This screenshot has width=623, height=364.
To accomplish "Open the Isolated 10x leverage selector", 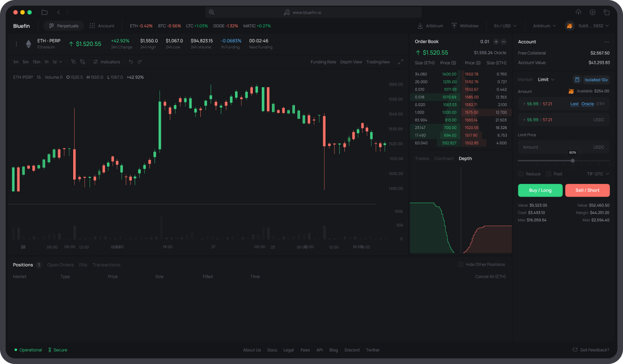I will [596, 80].
